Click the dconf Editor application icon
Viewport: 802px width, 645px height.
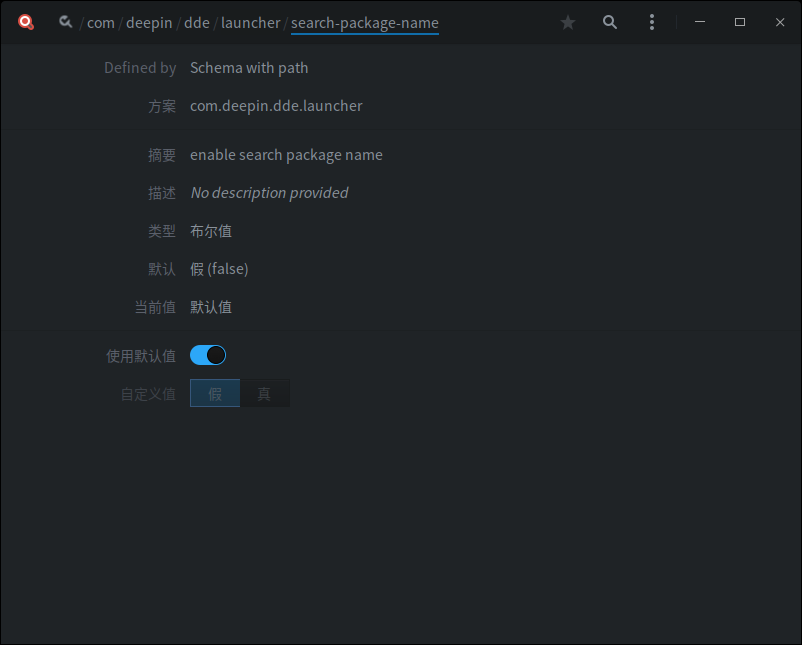pos(25,21)
